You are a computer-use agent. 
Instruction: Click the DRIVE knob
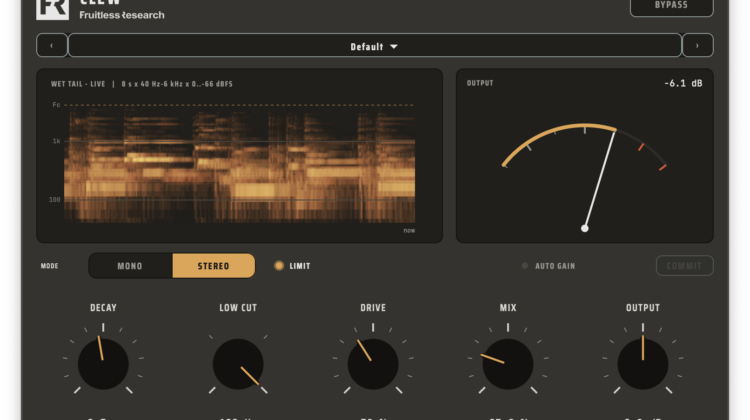pos(373,364)
